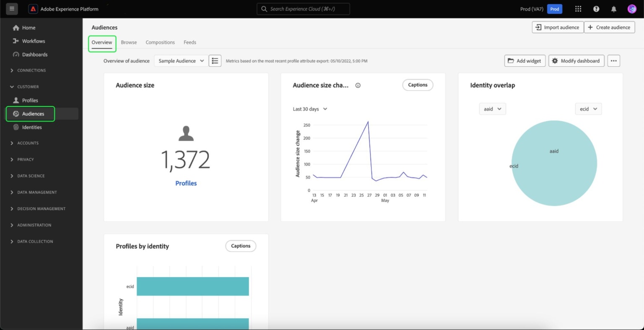This screenshot has width=644, height=330.
Task: Click the Search Experience Cloud field
Action: pyautogui.click(x=303, y=8)
